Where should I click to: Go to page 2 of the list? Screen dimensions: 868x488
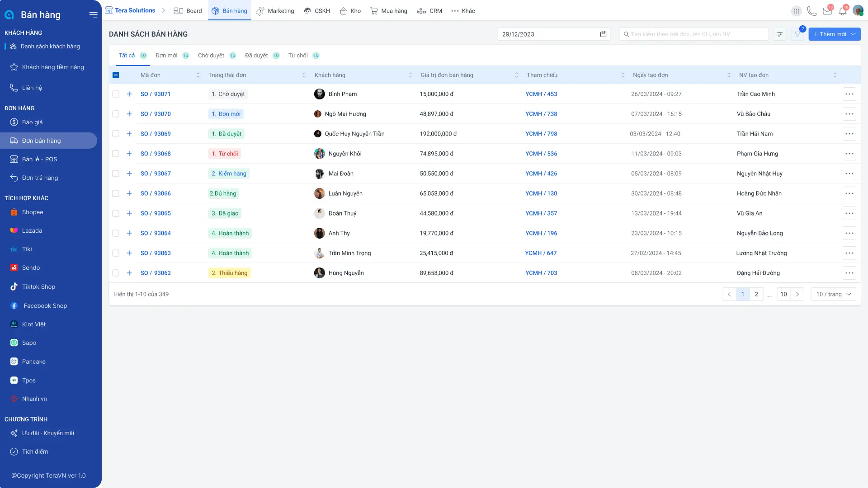tap(756, 294)
